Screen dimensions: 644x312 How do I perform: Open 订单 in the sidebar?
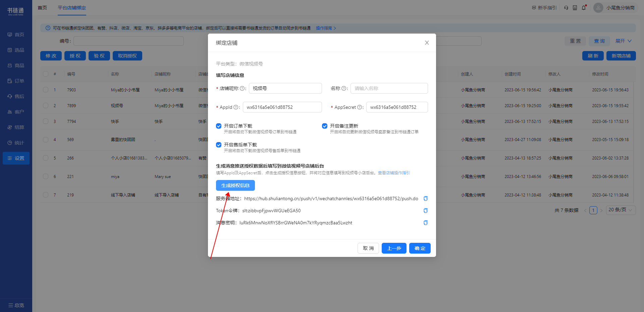click(16, 81)
